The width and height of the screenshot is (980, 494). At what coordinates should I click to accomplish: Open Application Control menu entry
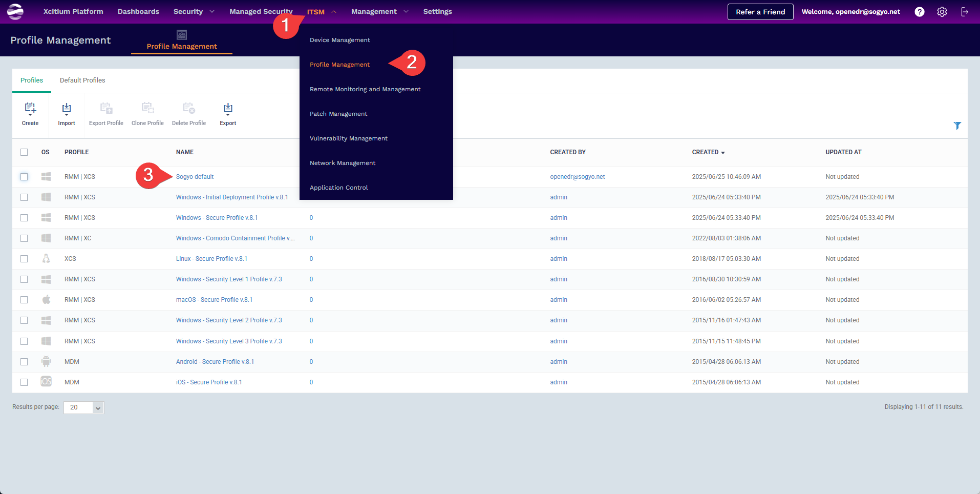(339, 188)
